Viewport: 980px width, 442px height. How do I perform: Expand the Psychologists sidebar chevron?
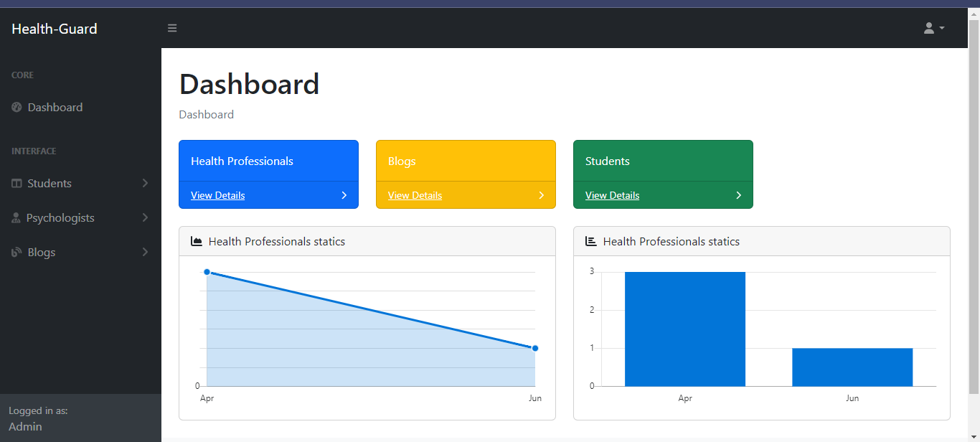(x=145, y=218)
